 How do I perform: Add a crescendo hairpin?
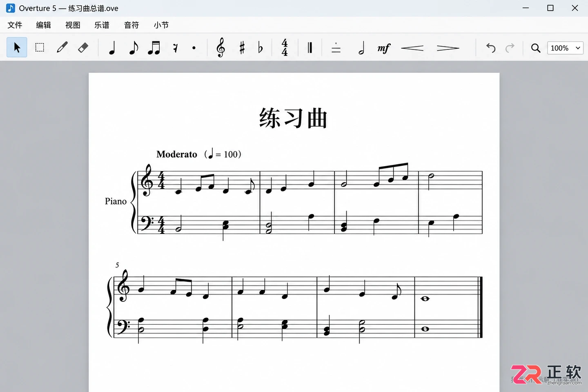tap(412, 48)
